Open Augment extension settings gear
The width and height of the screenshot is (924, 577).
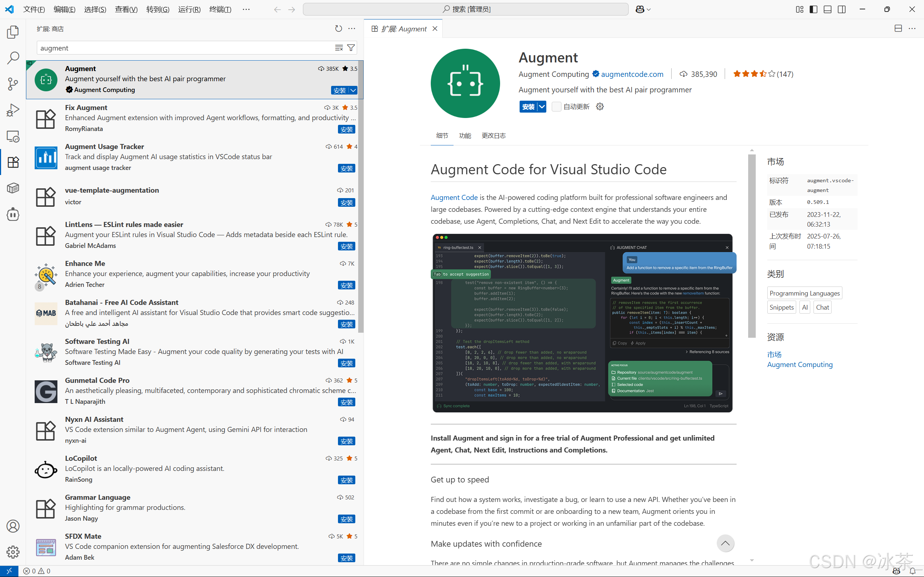point(600,106)
